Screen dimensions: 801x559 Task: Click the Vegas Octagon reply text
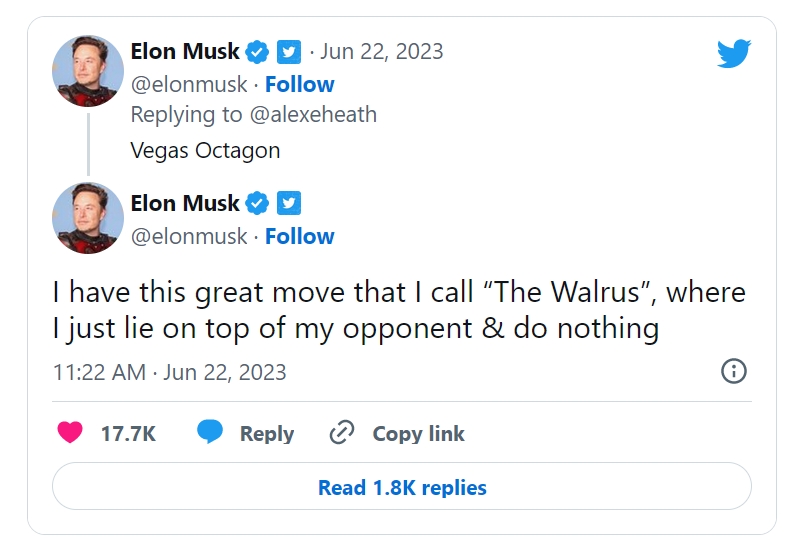tap(205, 151)
